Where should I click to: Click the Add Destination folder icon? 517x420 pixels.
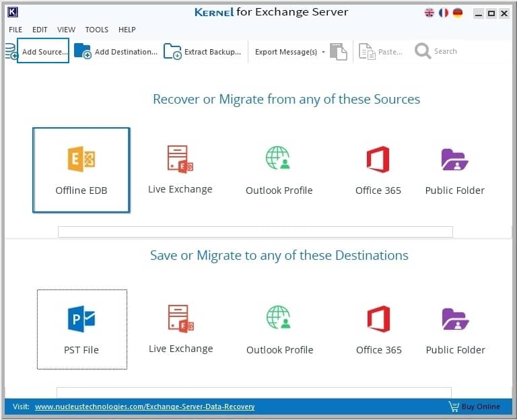82,51
